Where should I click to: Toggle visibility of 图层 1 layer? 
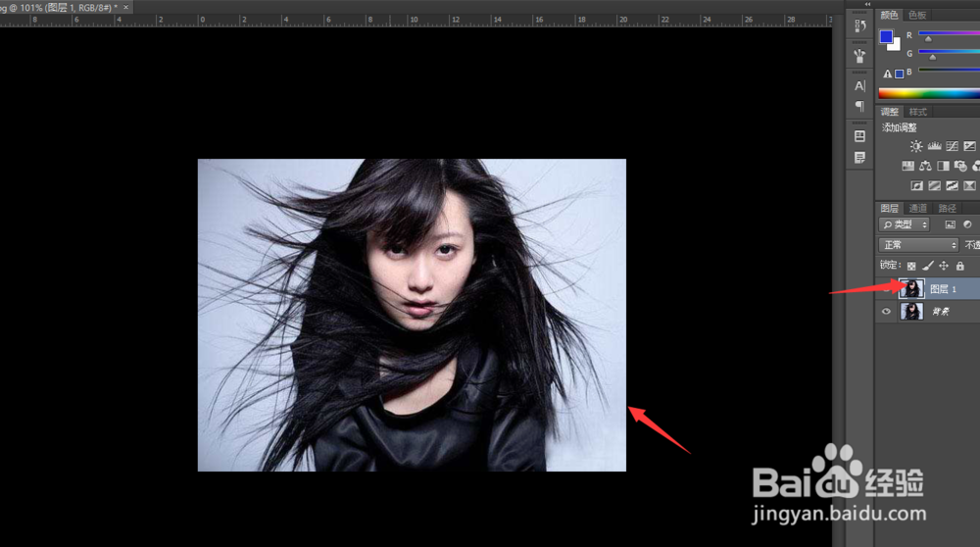[x=886, y=289]
